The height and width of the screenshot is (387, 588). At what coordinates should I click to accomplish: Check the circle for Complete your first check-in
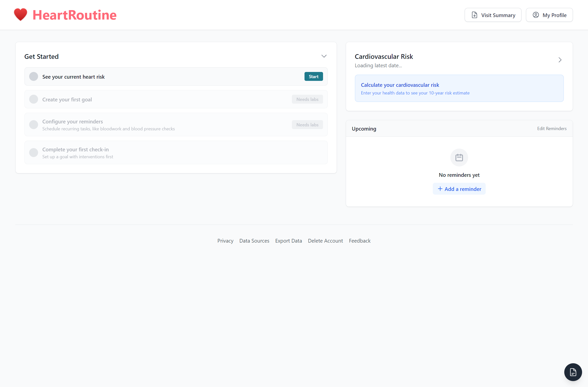pos(34,153)
